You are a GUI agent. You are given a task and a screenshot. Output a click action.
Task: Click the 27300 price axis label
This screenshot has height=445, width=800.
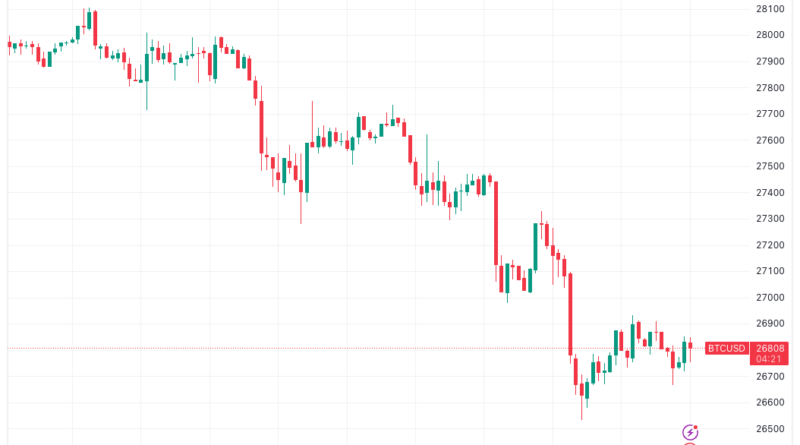click(772, 219)
